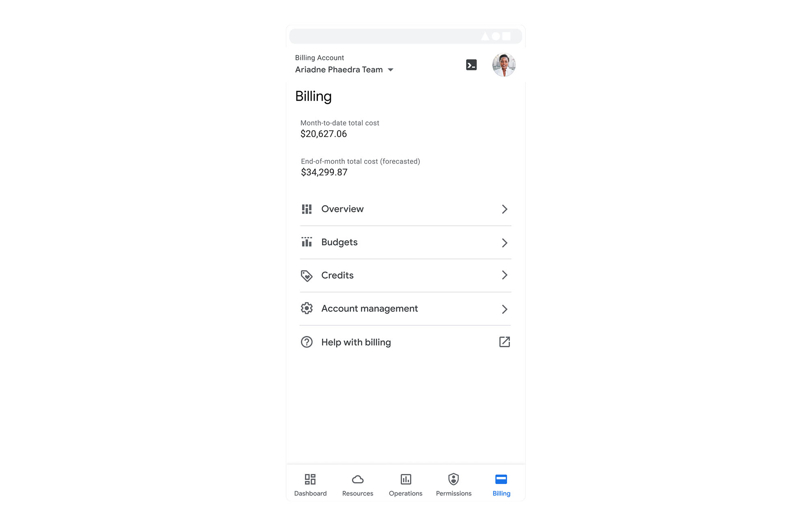This screenshot has width=812, height=526.
Task: Click the user profile avatar image
Action: click(504, 65)
